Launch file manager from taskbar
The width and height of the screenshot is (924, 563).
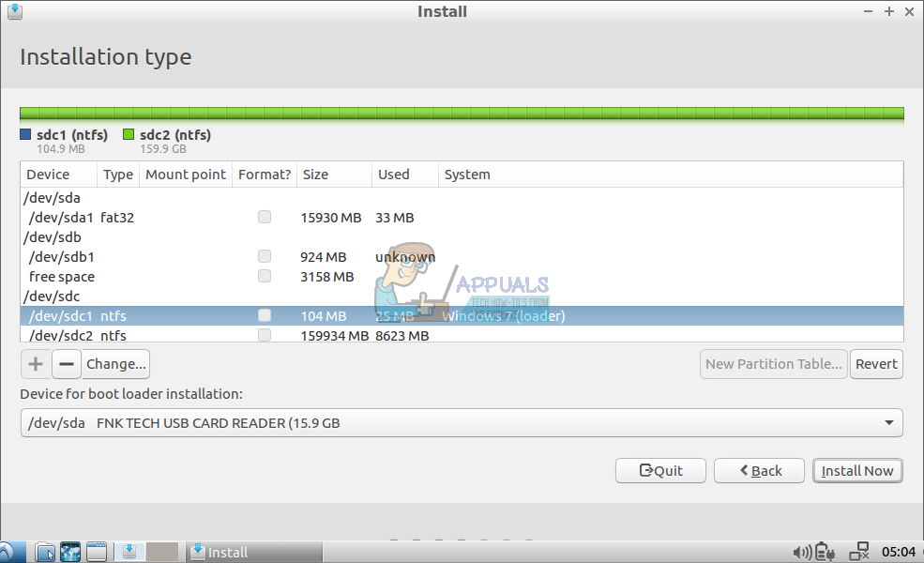tap(45, 553)
